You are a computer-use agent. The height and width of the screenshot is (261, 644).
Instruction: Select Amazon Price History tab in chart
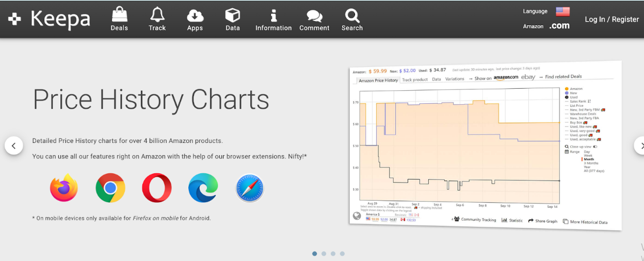pyautogui.click(x=378, y=80)
